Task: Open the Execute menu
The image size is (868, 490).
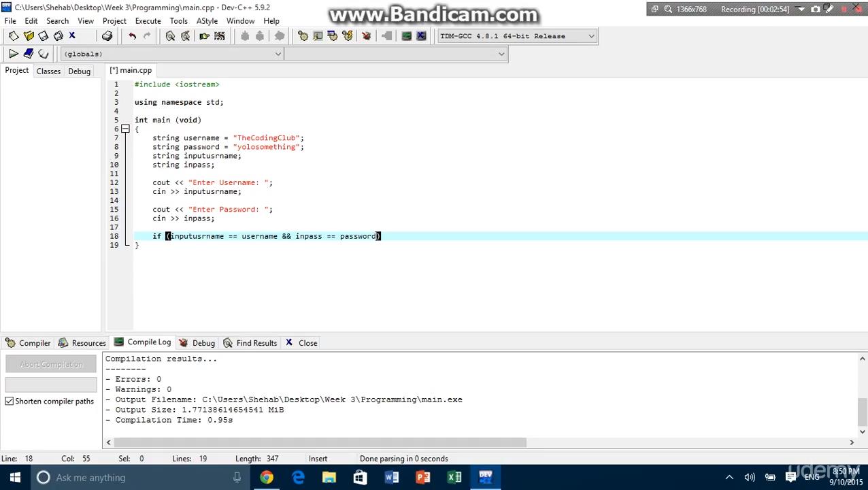Action: 148,21
